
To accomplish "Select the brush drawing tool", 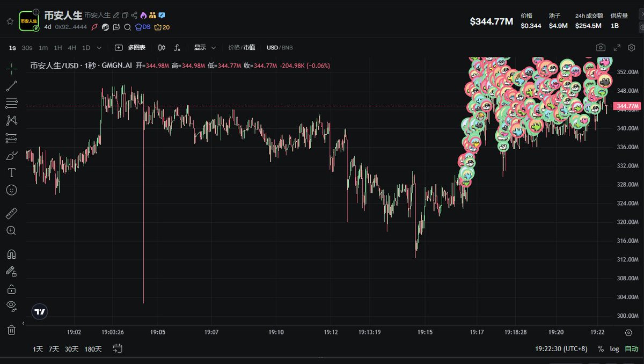I will pos(11,155).
